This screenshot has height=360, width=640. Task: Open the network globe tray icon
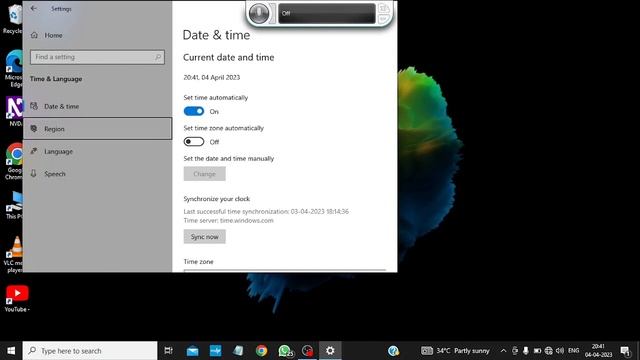coord(549,351)
